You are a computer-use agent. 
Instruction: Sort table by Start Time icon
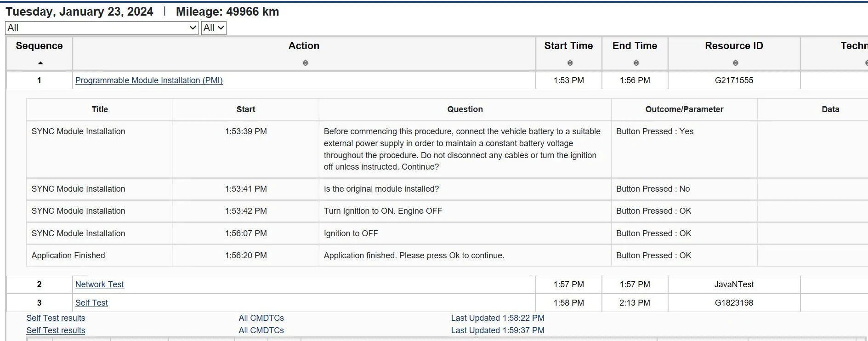pyautogui.click(x=570, y=63)
